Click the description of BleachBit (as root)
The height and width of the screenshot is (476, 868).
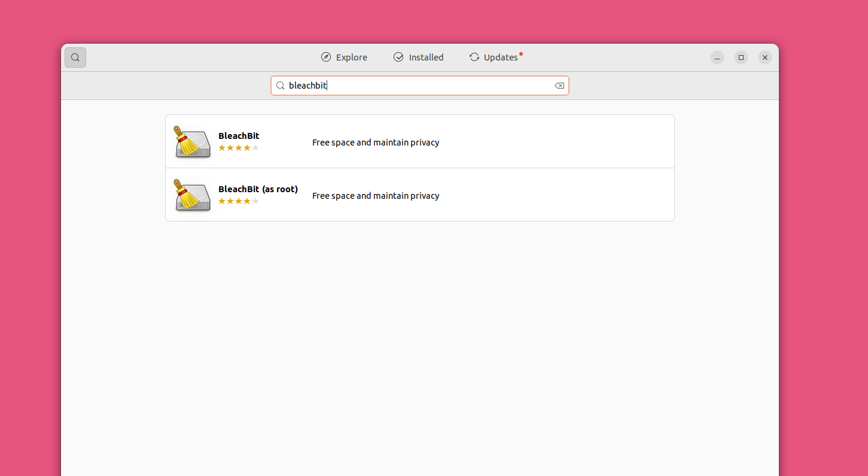[376, 196]
